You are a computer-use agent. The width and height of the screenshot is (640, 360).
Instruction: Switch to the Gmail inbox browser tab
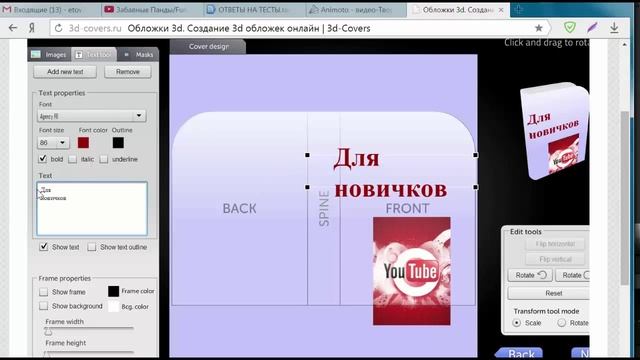pos(48,9)
